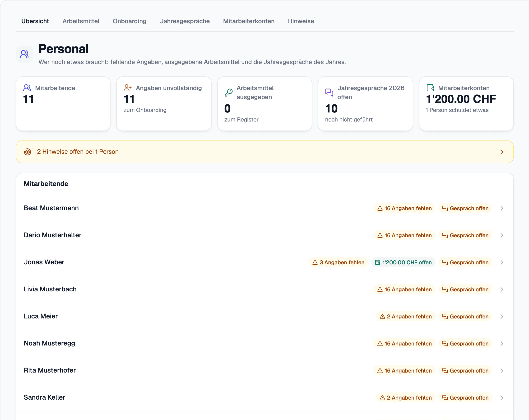Click warning triangle in Beat Mustermann's badge
The width and height of the screenshot is (529, 420).
tap(380, 208)
